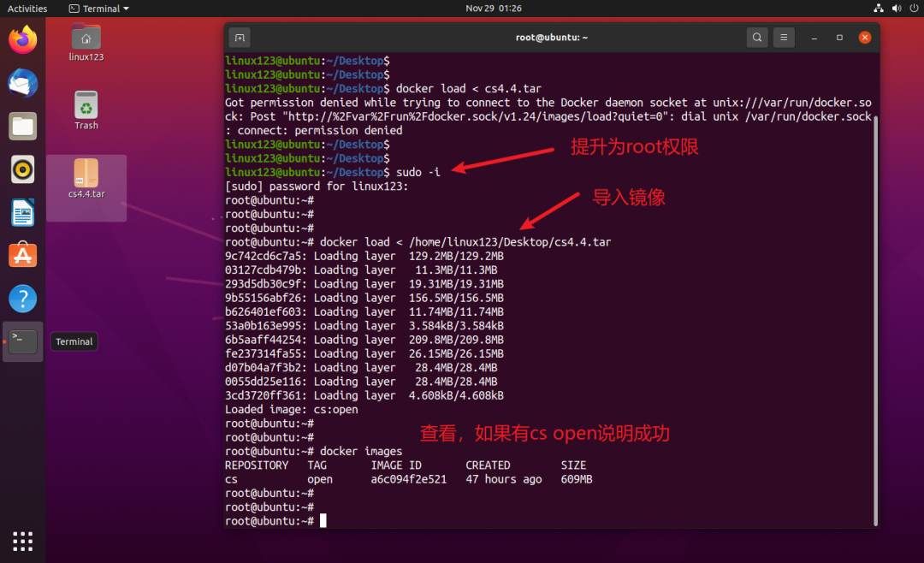924x563 pixels.
Task: Open the clock showing Nov 29 01:26
Action: 494,9
